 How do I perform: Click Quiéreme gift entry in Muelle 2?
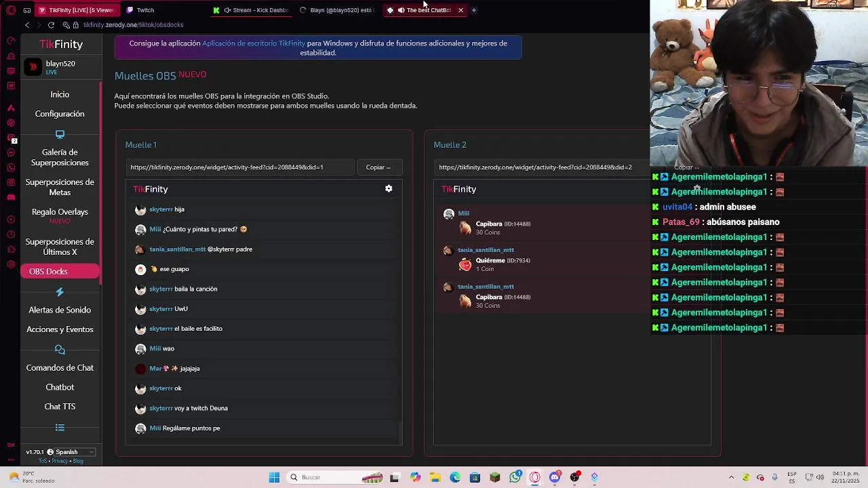coord(503,260)
